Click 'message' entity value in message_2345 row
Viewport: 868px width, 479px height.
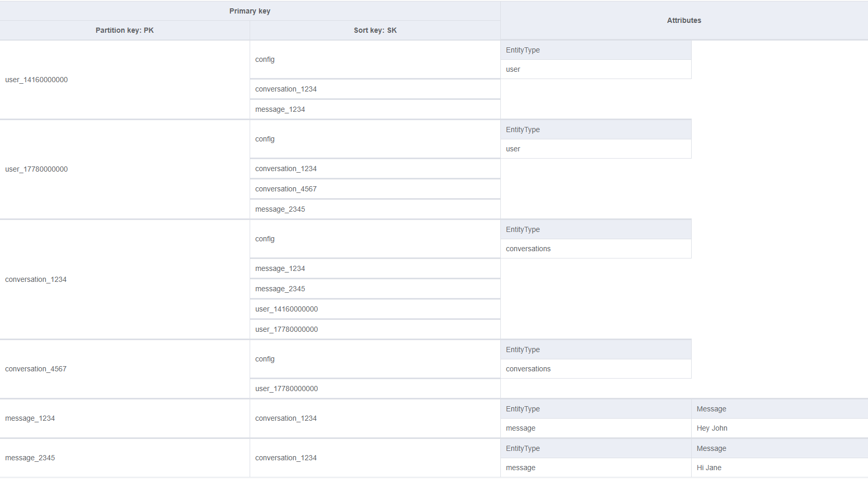pos(596,468)
